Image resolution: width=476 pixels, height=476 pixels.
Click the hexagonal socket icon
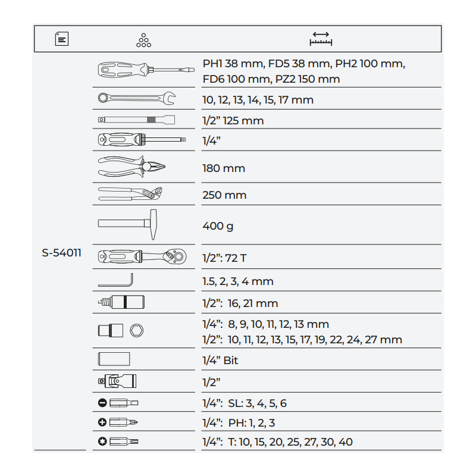tap(136, 331)
